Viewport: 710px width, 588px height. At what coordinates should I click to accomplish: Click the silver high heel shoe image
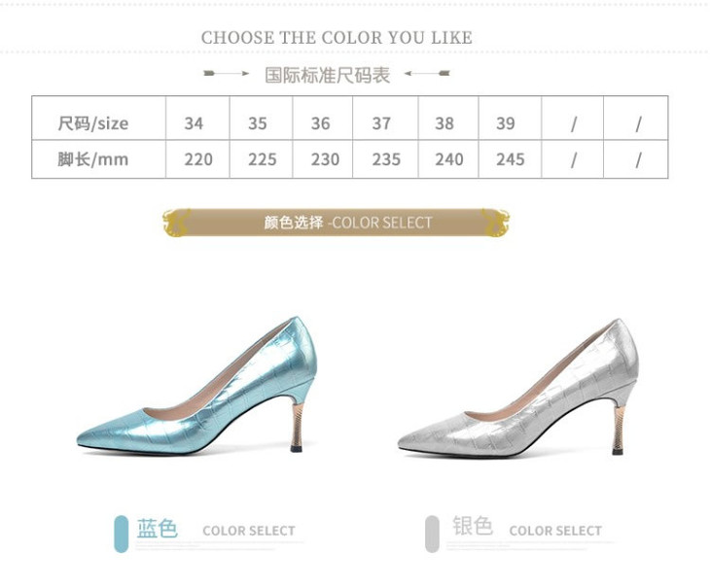click(x=517, y=389)
